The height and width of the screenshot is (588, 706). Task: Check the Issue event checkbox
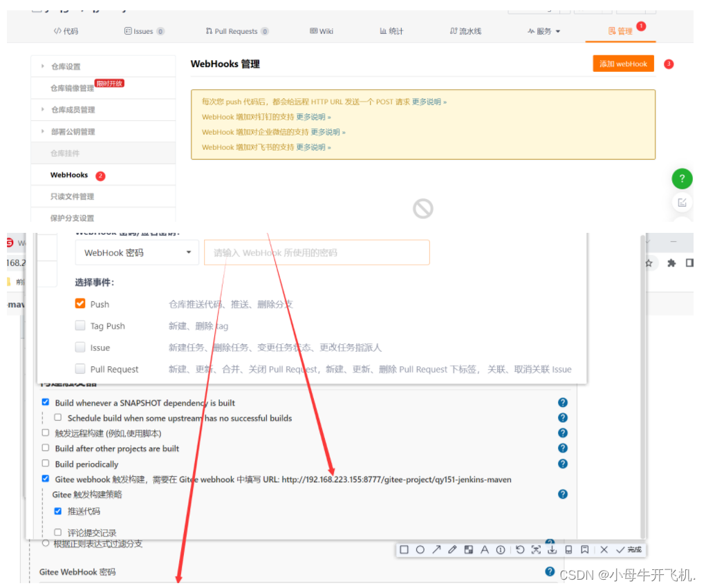click(80, 347)
